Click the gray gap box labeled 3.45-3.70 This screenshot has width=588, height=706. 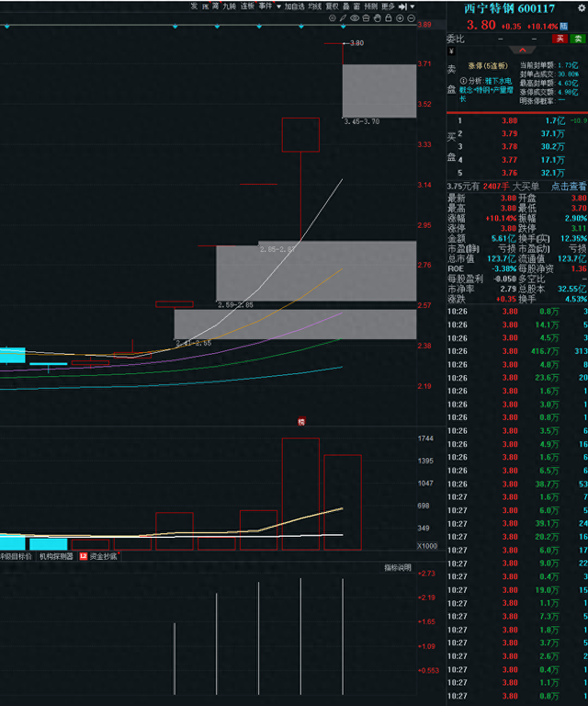click(x=379, y=91)
